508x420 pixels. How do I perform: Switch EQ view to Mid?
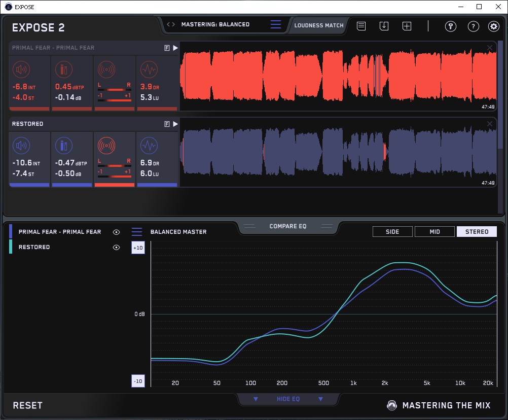coord(434,232)
